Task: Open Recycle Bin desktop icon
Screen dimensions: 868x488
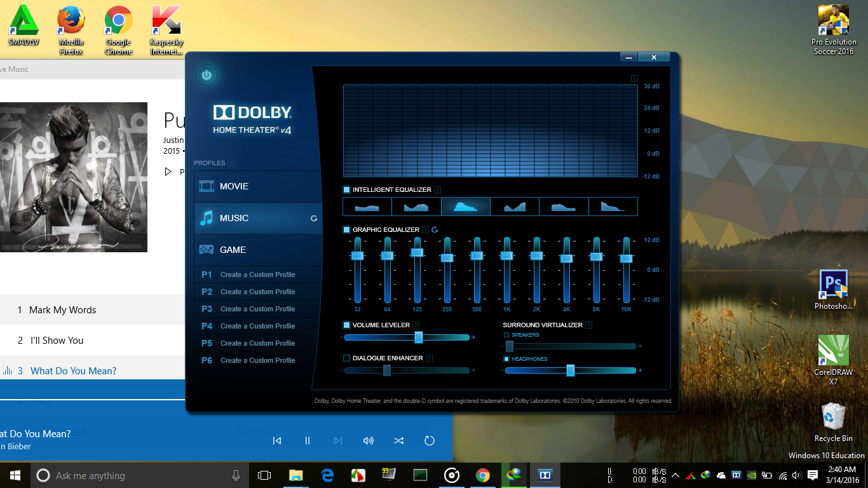Action: point(834,423)
